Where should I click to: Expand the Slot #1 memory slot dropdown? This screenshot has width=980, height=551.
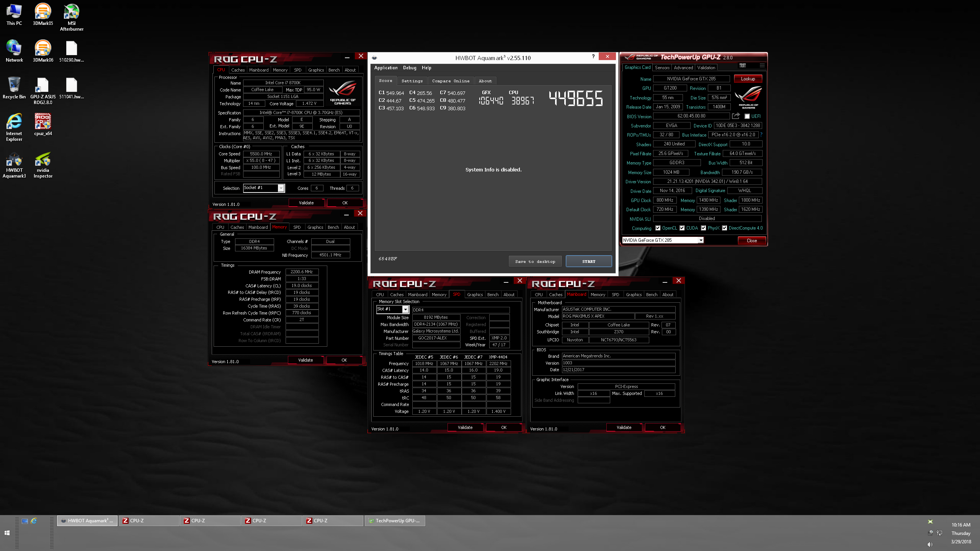pyautogui.click(x=405, y=309)
